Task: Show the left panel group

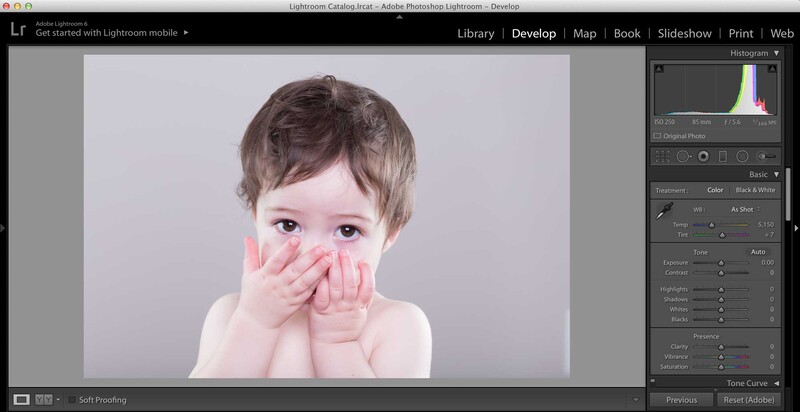Action: coord(3,228)
